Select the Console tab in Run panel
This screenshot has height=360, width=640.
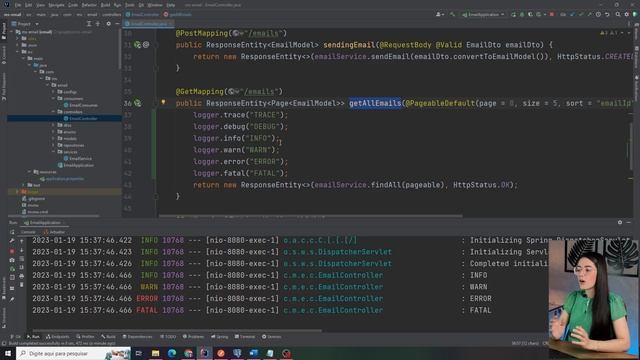point(28,232)
